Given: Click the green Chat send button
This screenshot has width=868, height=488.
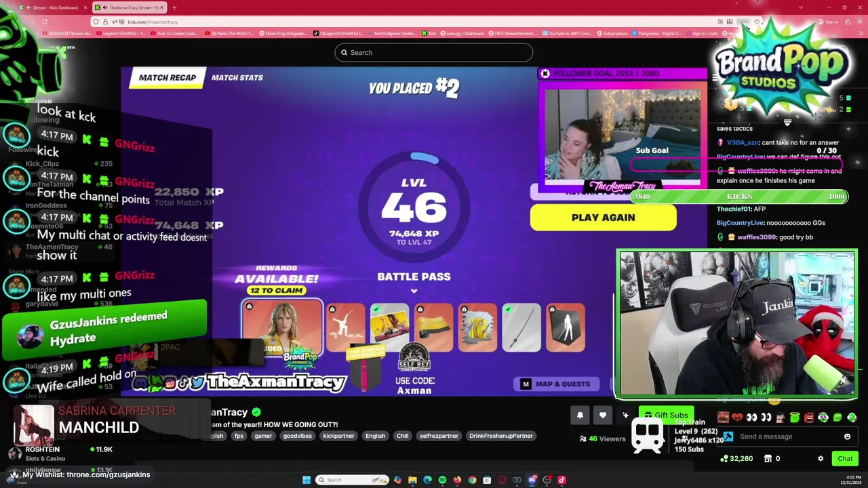Looking at the screenshot, I should 845,459.
